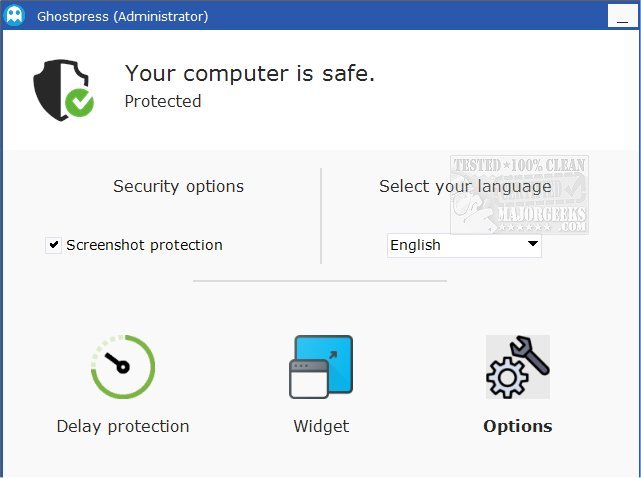
Task: Open Options via the gear and wrench icon
Action: (517, 367)
